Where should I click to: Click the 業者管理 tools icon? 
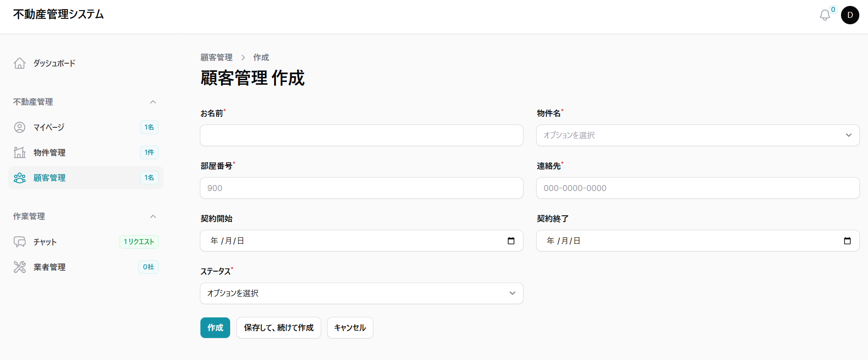click(20, 267)
